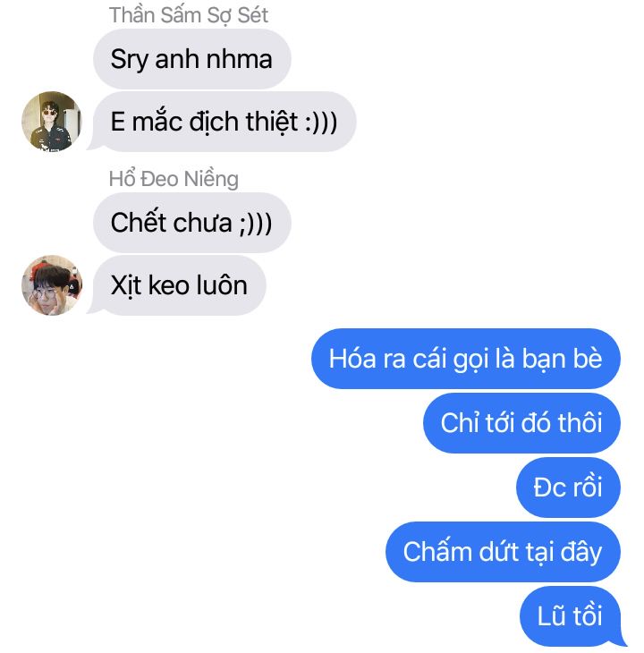644x653 pixels.
Task: Click the ":)))" emoticon in the gray message
Action: coord(321,122)
